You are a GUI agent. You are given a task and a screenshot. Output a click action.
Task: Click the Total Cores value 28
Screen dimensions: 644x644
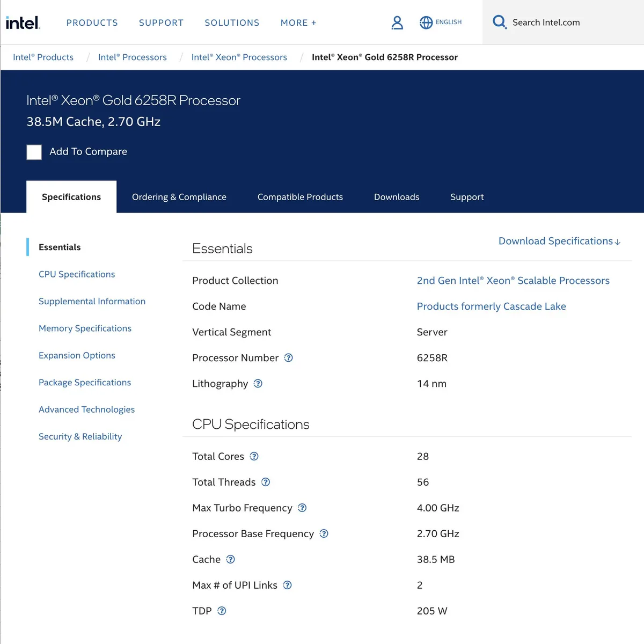[423, 456]
